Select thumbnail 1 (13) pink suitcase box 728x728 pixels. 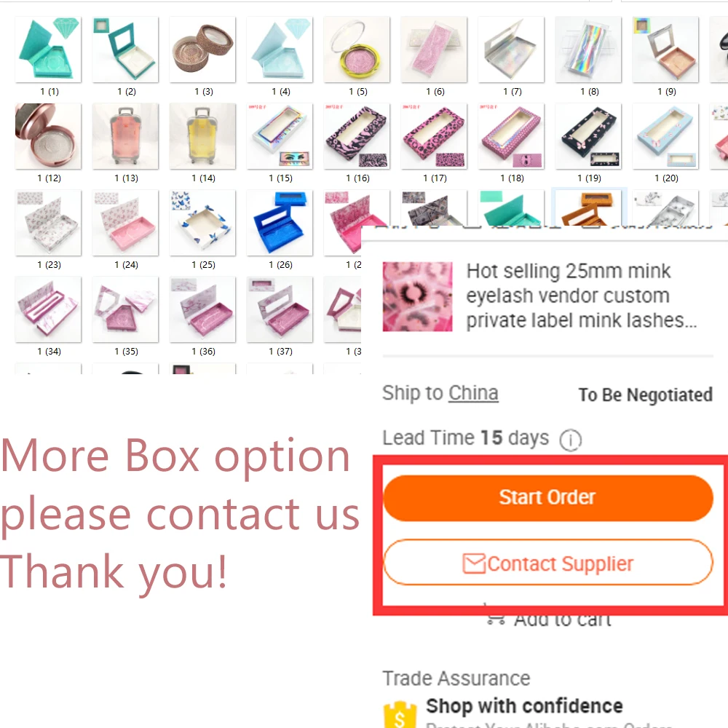point(125,136)
